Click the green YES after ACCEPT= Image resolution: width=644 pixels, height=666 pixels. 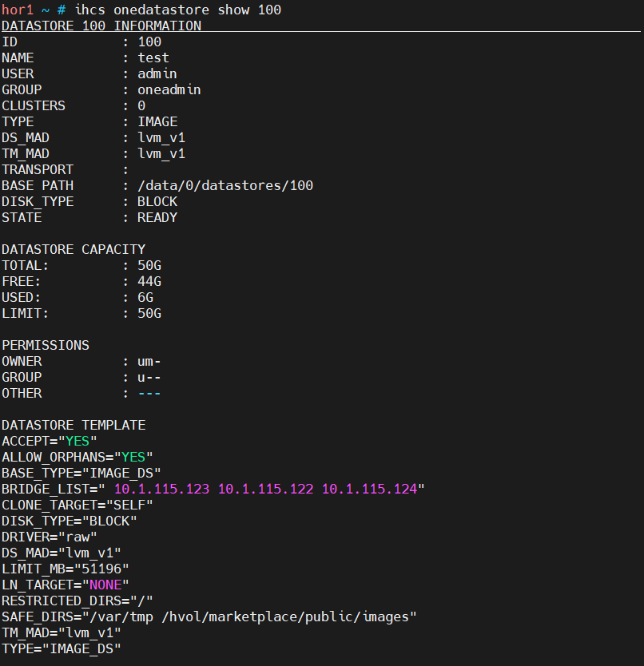78,442
